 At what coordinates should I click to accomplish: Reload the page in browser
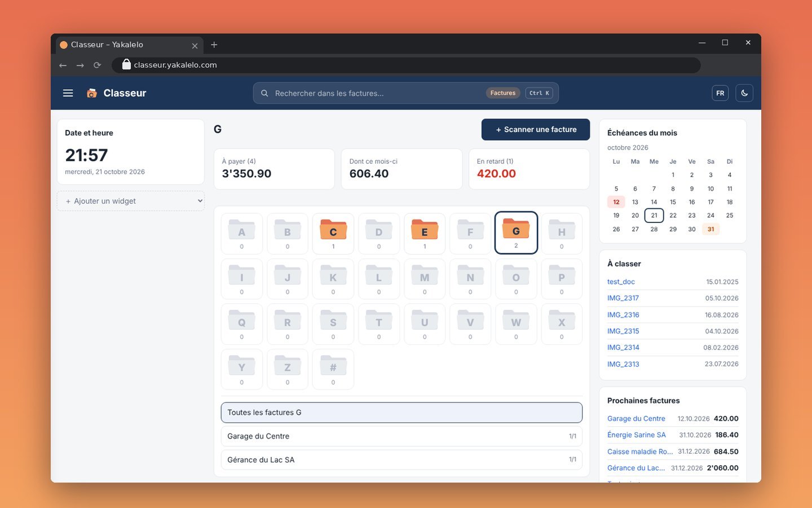pyautogui.click(x=97, y=65)
